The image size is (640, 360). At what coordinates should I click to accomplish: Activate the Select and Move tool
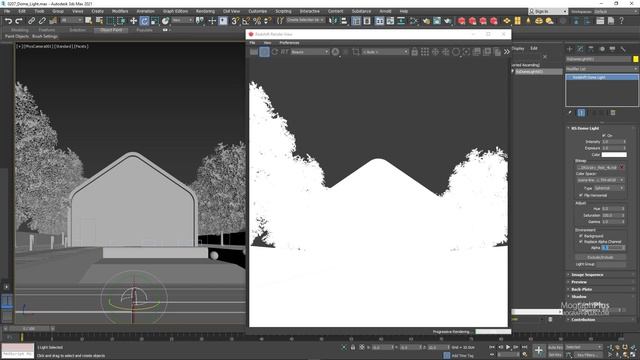pos(133,21)
